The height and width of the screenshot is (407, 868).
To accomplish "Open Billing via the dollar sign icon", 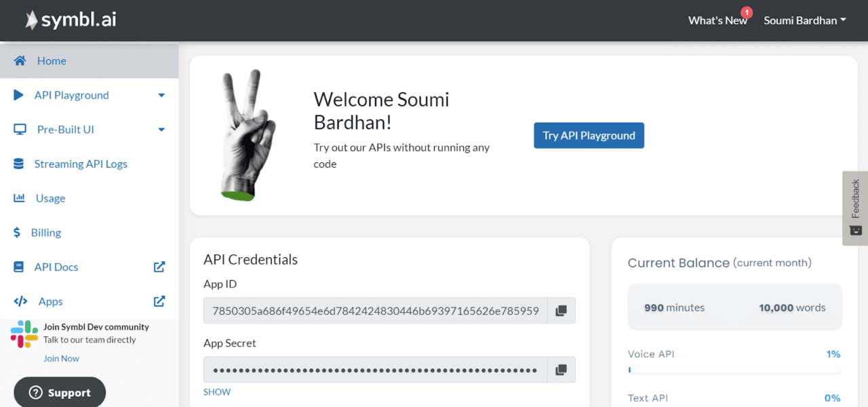I will 18,232.
